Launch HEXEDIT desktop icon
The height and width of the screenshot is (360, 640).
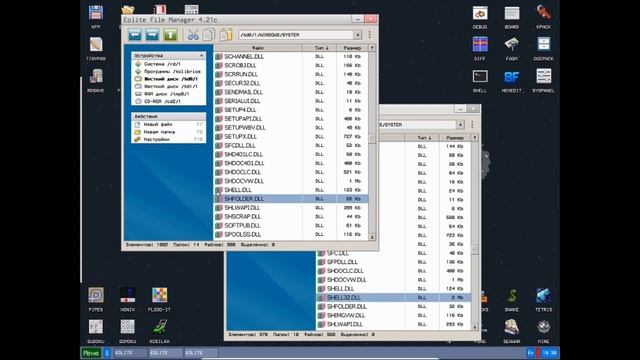tap(512, 80)
